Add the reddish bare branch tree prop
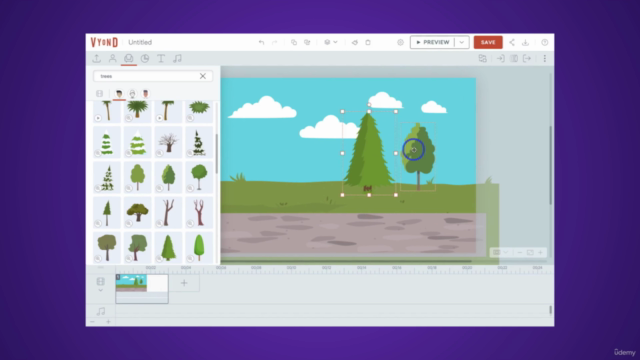Image resolution: width=640 pixels, height=360 pixels. point(199,212)
